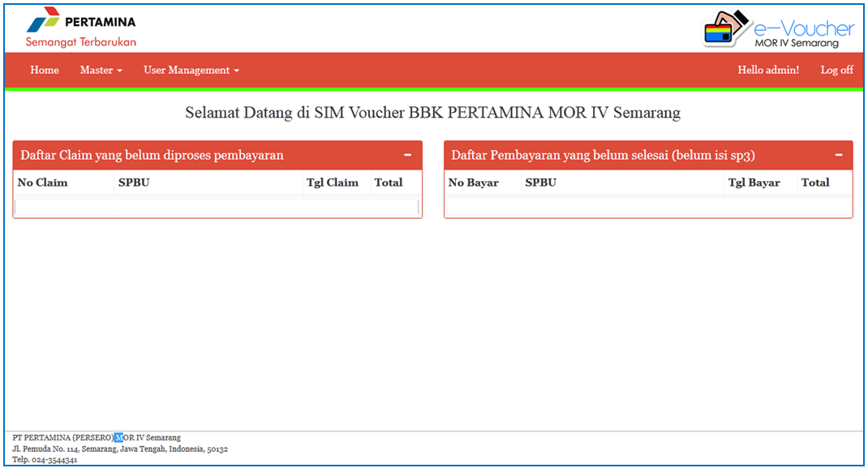
Task: Log off from the application
Action: [x=836, y=71]
